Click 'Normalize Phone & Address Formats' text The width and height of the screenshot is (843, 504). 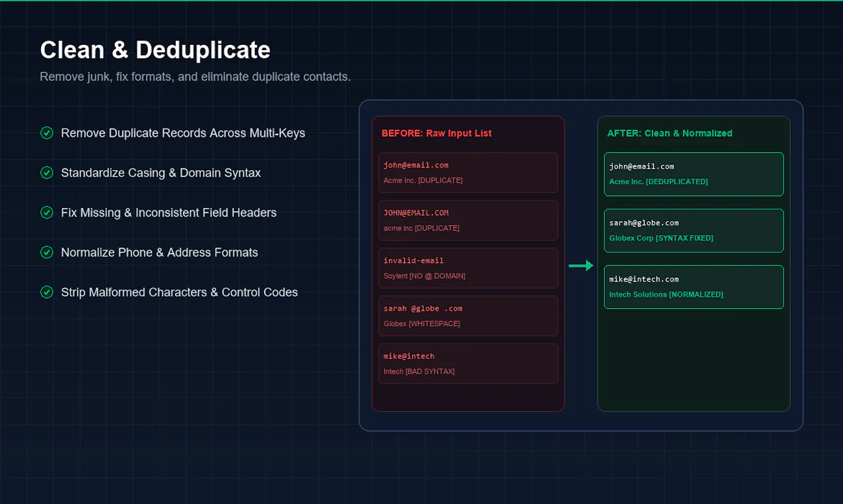tap(160, 253)
